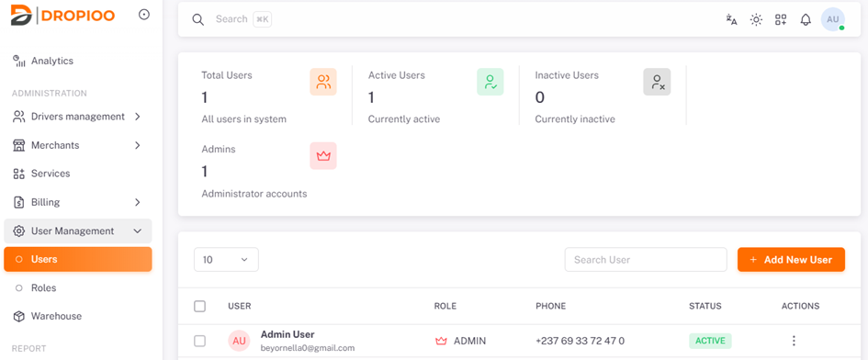Sort by STATUS column header

[x=705, y=307]
